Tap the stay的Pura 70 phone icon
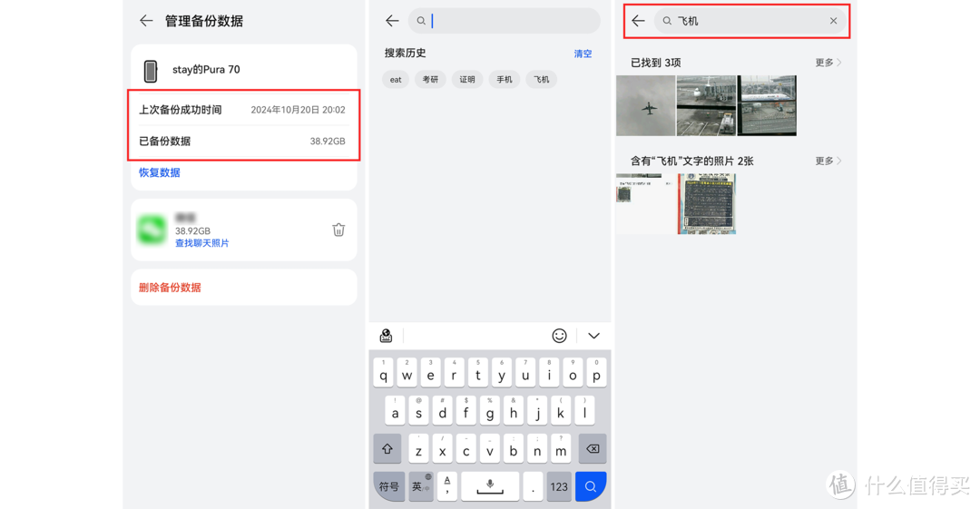 (x=150, y=71)
